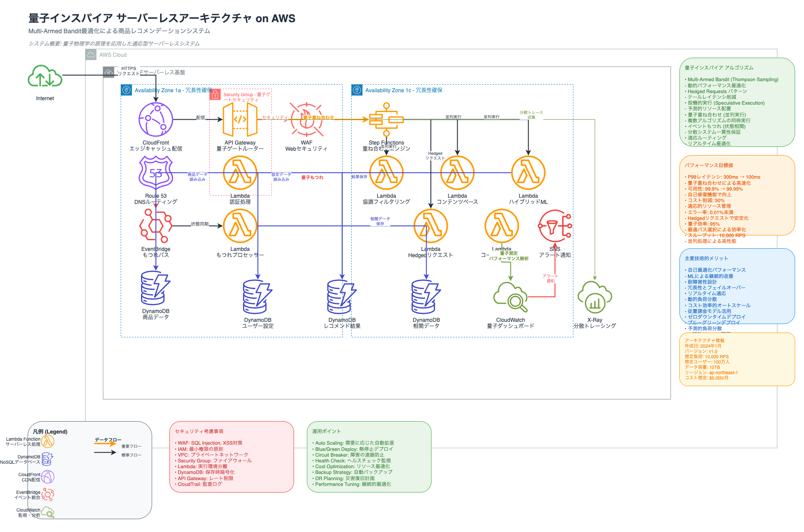Image resolution: width=804 pixels, height=532 pixels.
Task: Click the 凡例 (Legend) heading
Action: (x=50, y=432)
